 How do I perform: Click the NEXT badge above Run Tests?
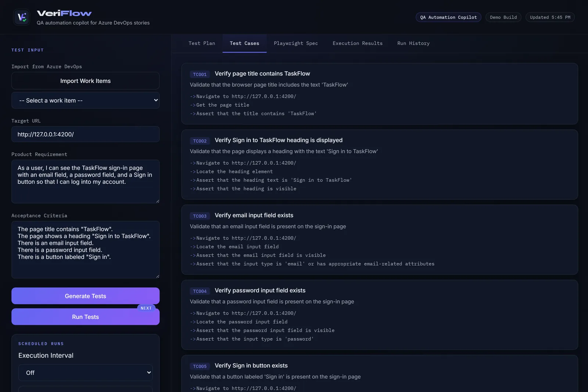146,308
